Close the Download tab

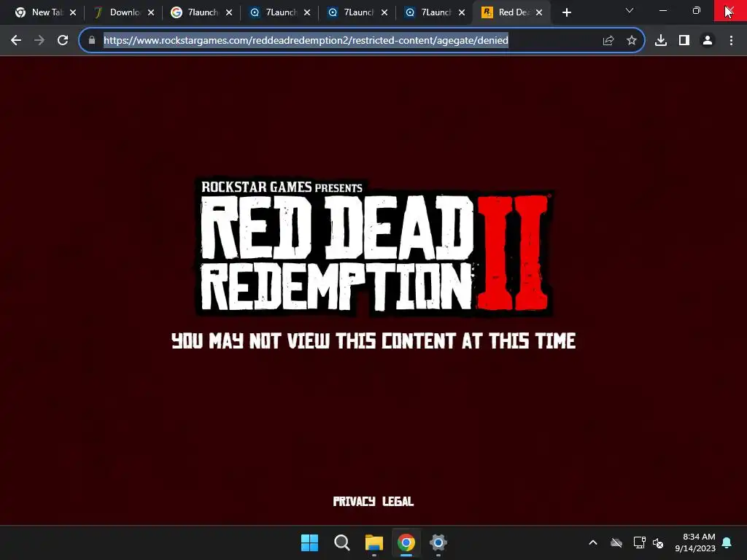point(151,13)
